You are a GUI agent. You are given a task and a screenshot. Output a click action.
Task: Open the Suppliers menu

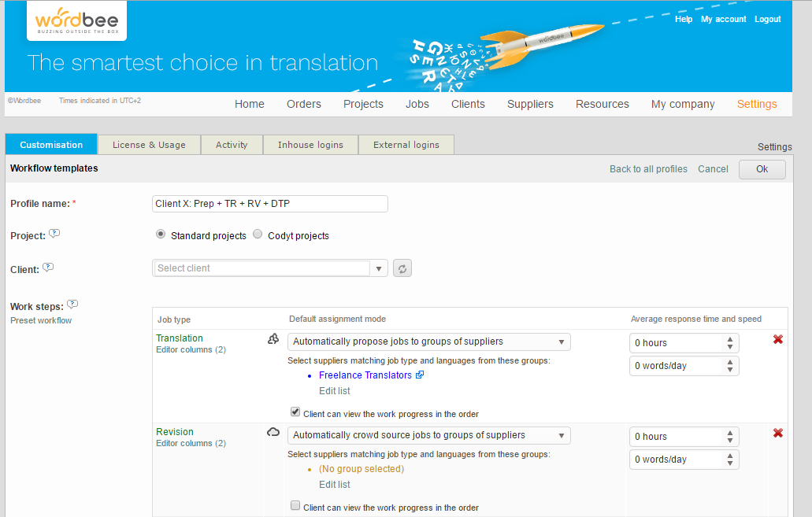pyautogui.click(x=530, y=104)
